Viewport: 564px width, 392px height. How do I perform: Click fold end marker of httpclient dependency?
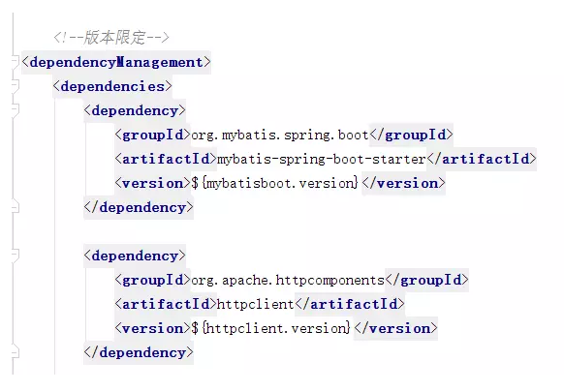pos(15,352)
